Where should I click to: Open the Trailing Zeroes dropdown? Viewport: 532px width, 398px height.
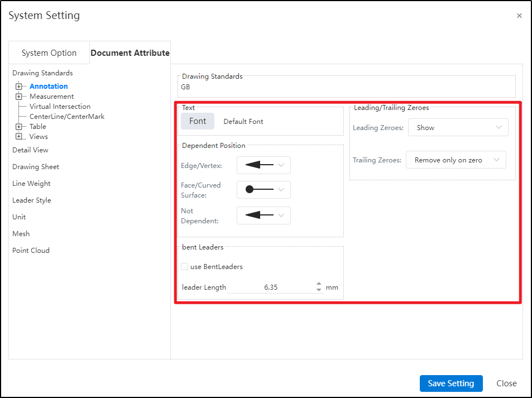click(456, 160)
